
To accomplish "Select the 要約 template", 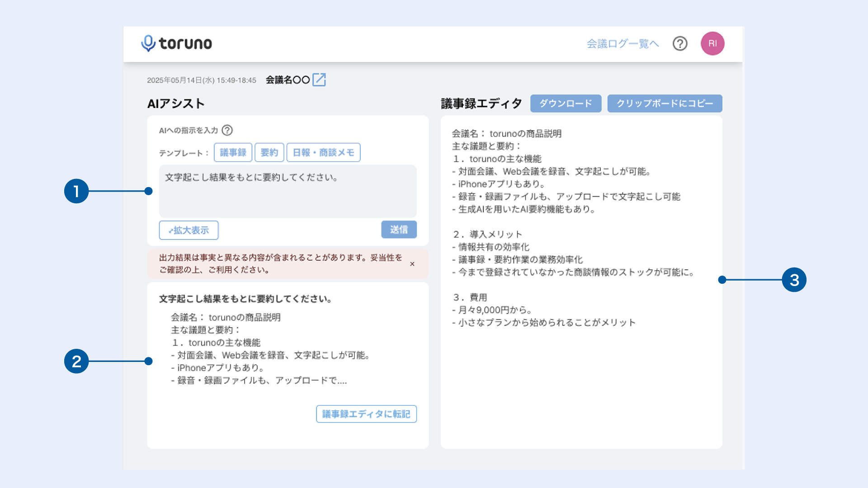I will pyautogui.click(x=269, y=152).
